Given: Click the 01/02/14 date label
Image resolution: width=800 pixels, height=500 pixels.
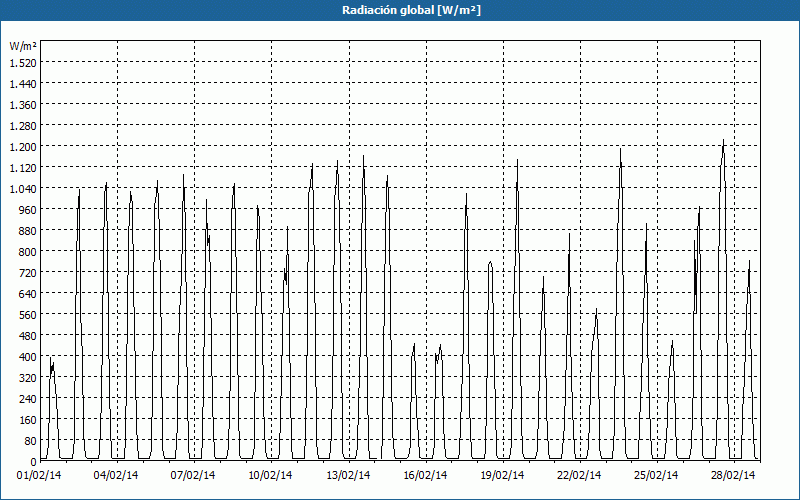Looking at the screenshot, I should 39,476.
